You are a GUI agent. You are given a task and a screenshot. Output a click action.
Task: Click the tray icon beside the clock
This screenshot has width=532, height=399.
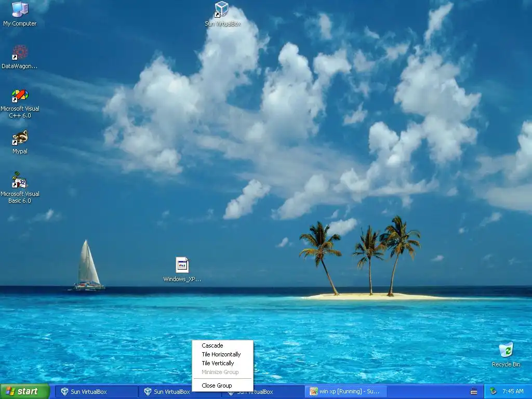[x=493, y=392]
